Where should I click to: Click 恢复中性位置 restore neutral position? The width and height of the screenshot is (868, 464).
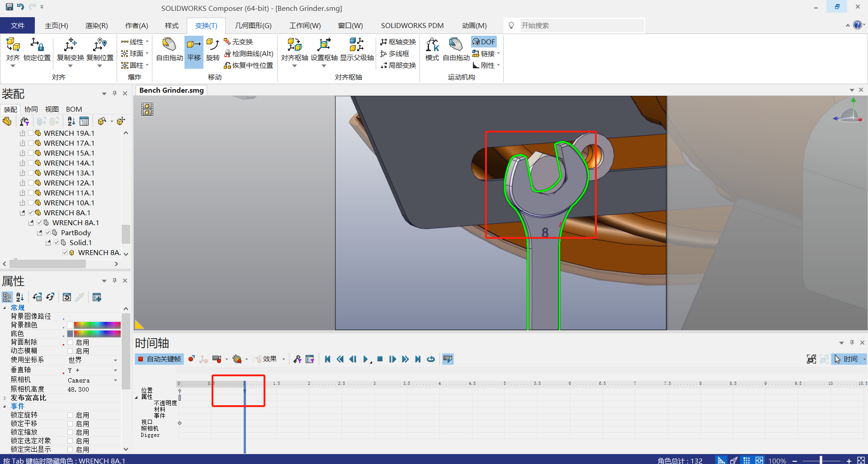click(x=249, y=65)
